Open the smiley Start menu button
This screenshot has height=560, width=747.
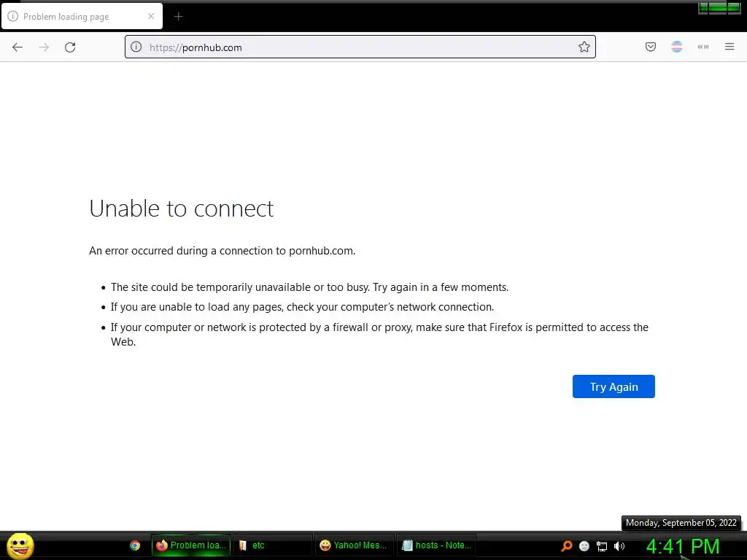pos(20,545)
